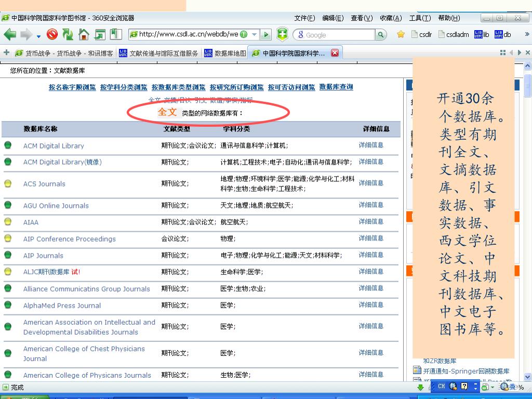Click green status icon beside ACM Digital Library
This screenshot has width=532, height=399.
pyautogui.click(x=8, y=145)
